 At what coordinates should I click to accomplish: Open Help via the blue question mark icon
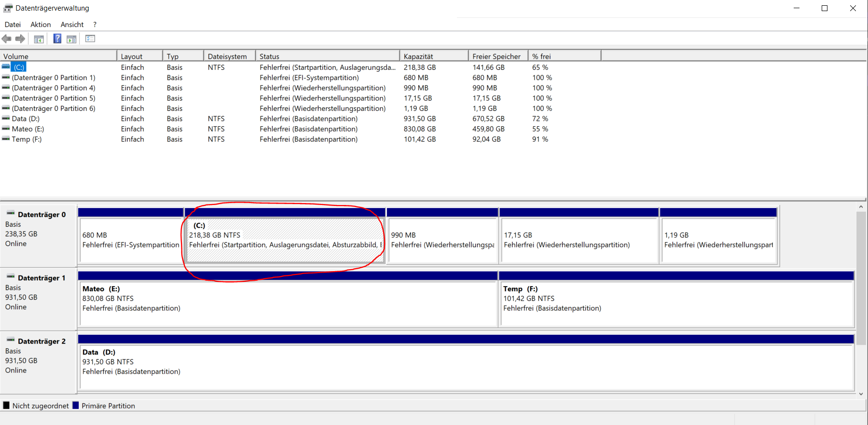[x=57, y=39]
